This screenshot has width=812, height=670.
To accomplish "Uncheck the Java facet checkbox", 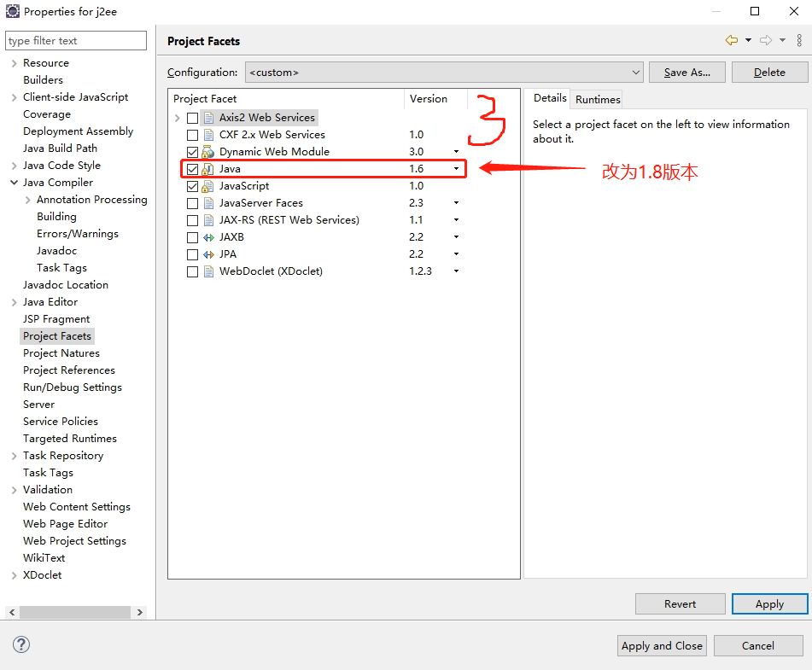I will pos(192,169).
